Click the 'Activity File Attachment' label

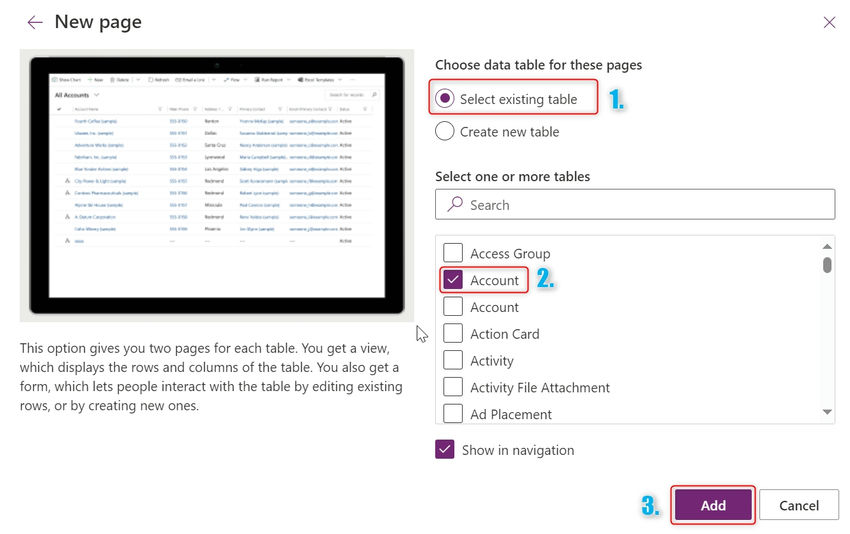pyautogui.click(x=540, y=388)
